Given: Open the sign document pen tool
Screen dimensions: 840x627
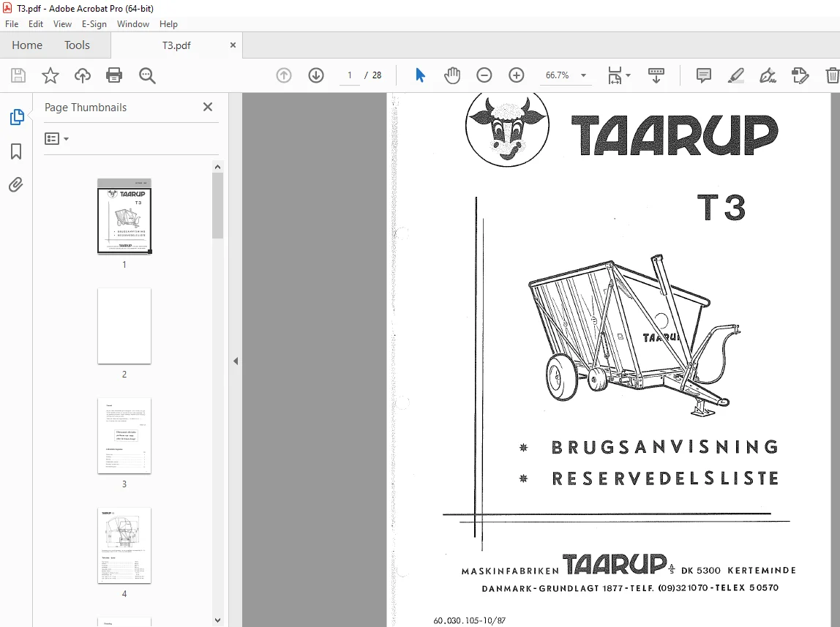Looking at the screenshot, I should click(768, 75).
